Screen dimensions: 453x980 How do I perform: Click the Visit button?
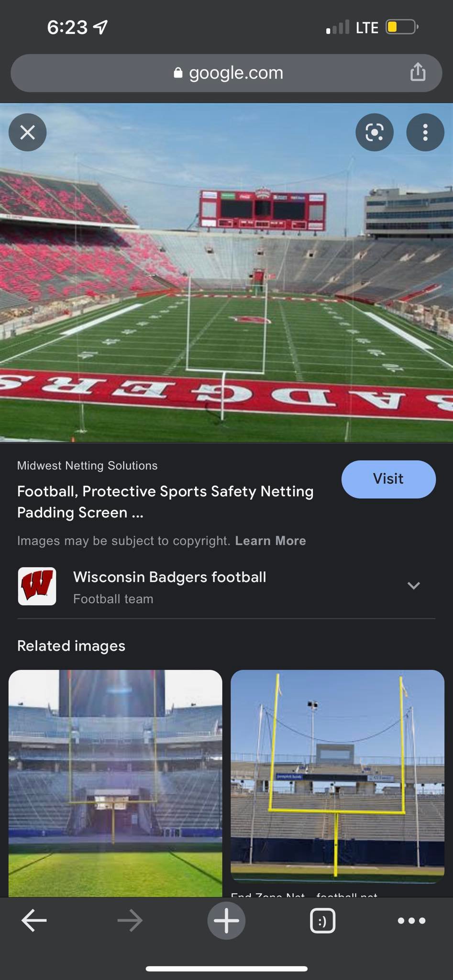388,479
